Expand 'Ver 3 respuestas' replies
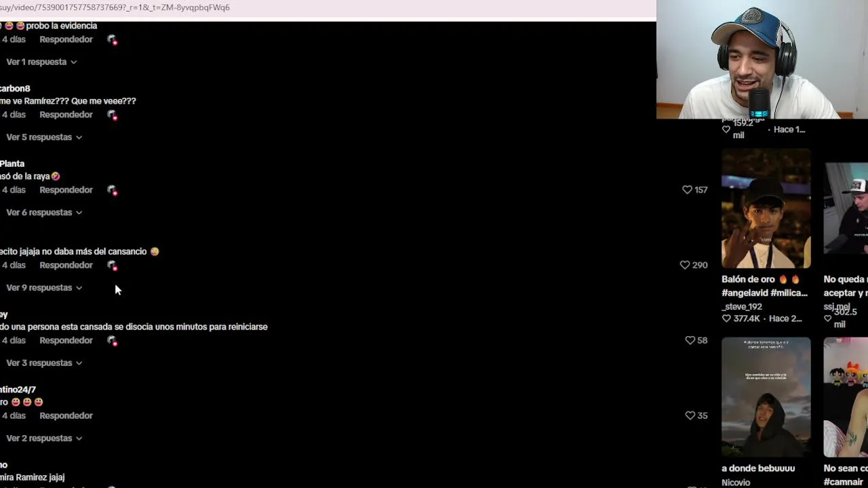 pos(44,363)
